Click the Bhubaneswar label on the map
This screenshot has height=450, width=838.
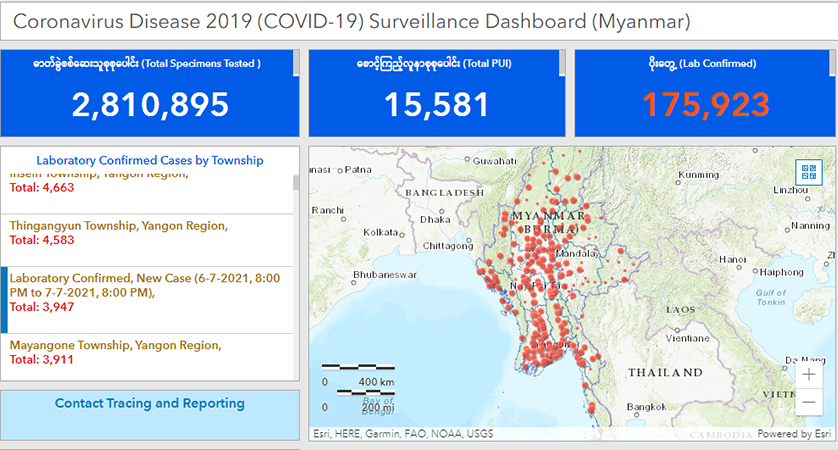(385, 275)
